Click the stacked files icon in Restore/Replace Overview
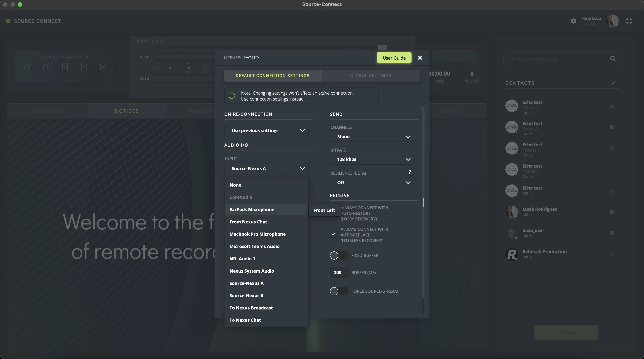The image size is (644, 359). tap(46, 67)
